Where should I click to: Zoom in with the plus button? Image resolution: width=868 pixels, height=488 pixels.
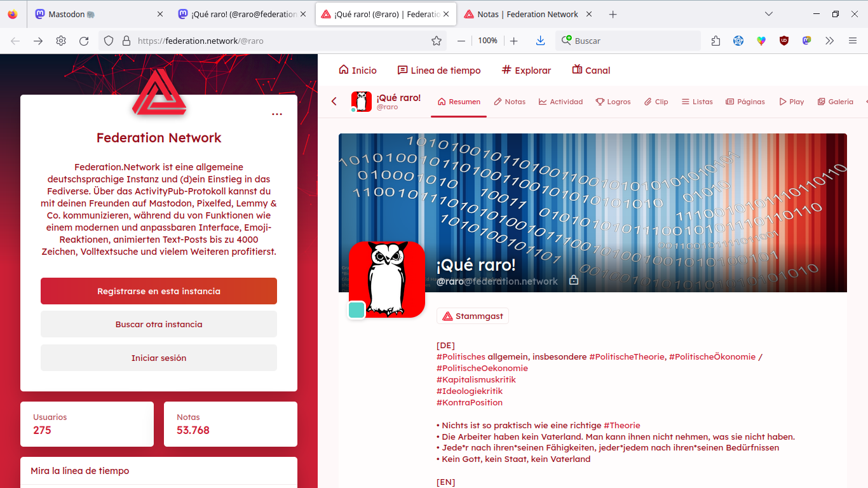tap(514, 41)
